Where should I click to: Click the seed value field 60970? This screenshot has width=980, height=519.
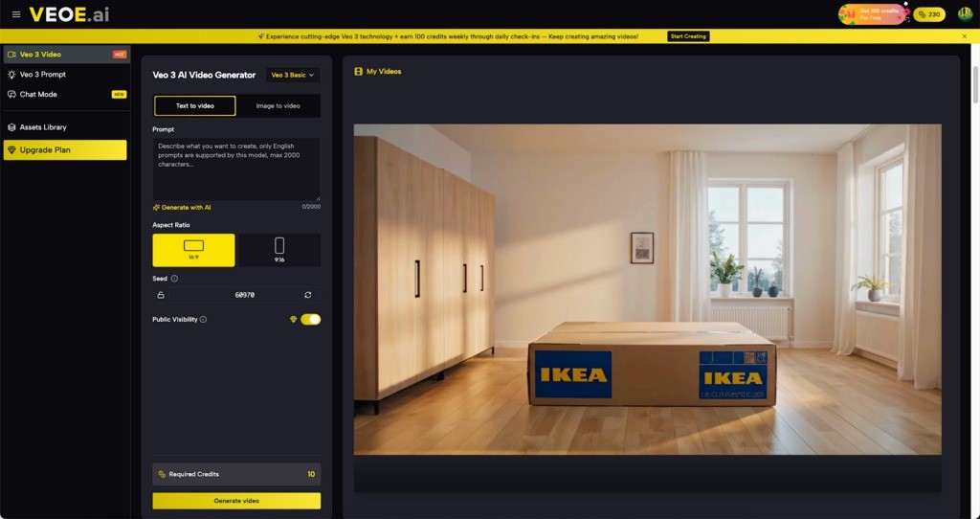point(244,295)
